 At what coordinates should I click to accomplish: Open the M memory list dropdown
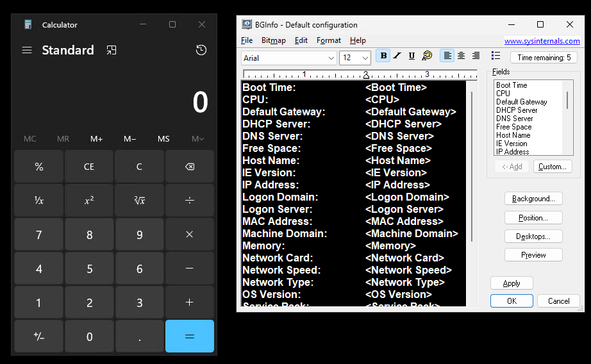click(x=197, y=138)
